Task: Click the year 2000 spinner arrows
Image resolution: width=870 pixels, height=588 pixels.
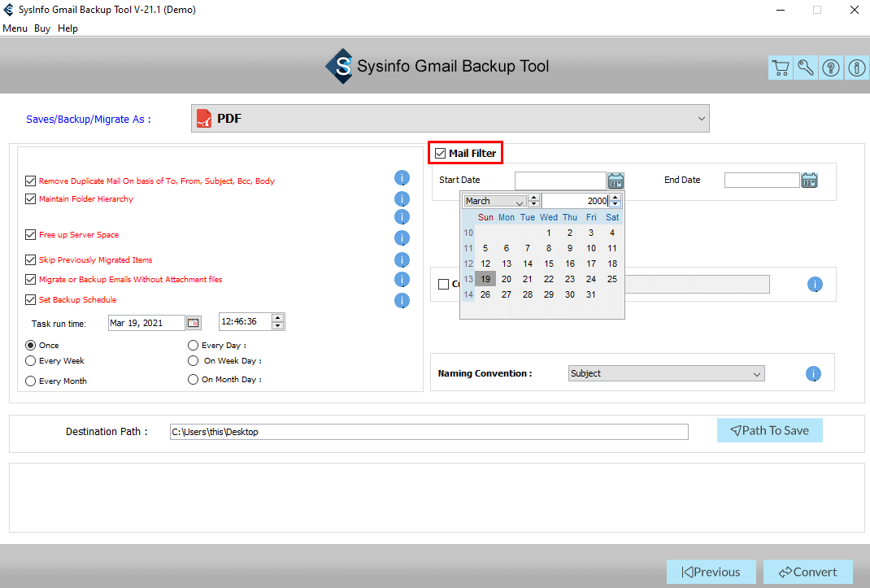Action: (615, 201)
